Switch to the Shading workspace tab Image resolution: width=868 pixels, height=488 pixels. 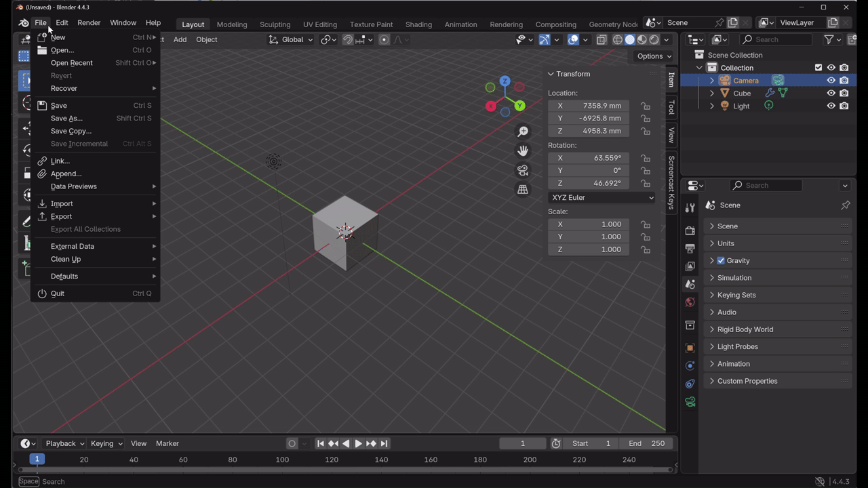418,24
